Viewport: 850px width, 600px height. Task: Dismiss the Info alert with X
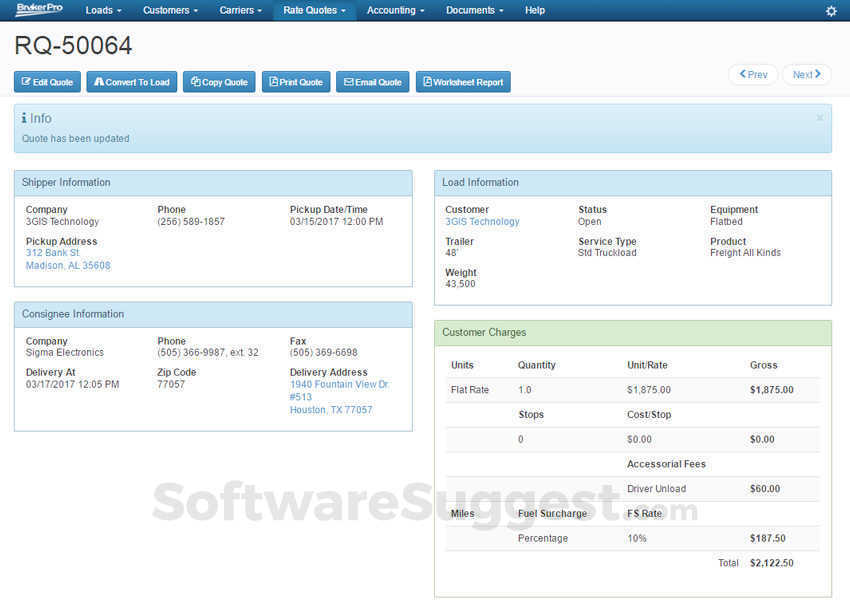[x=820, y=118]
